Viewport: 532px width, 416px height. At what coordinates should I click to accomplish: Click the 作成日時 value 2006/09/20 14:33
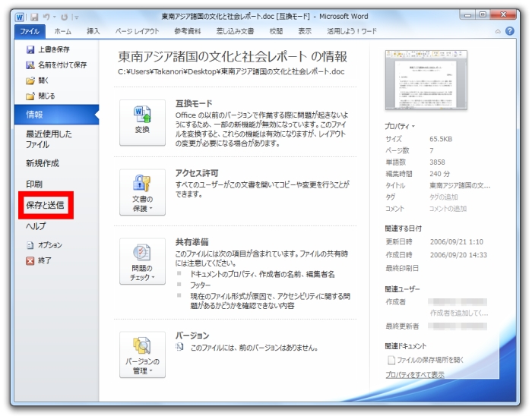tap(458, 255)
